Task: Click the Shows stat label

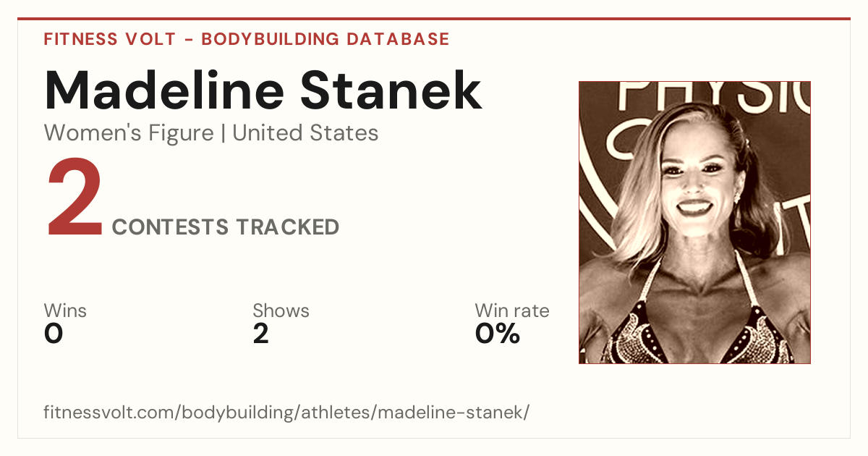Action: [281, 311]
